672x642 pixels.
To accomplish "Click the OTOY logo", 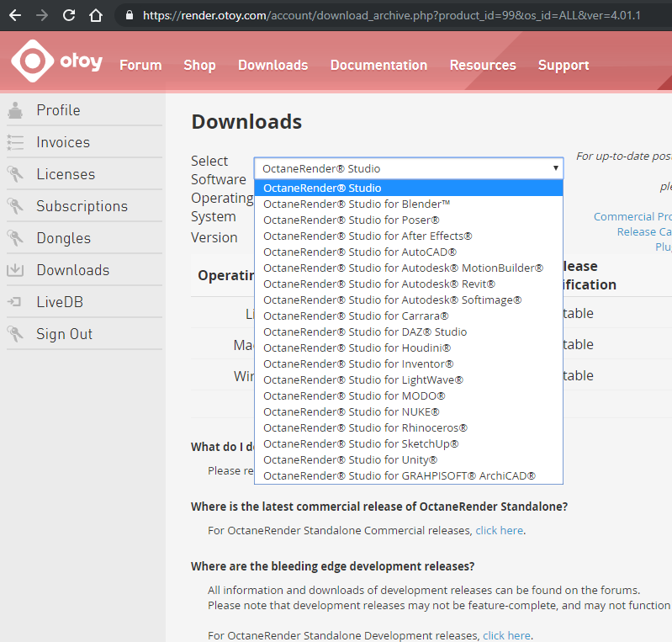I will [56, 61].
